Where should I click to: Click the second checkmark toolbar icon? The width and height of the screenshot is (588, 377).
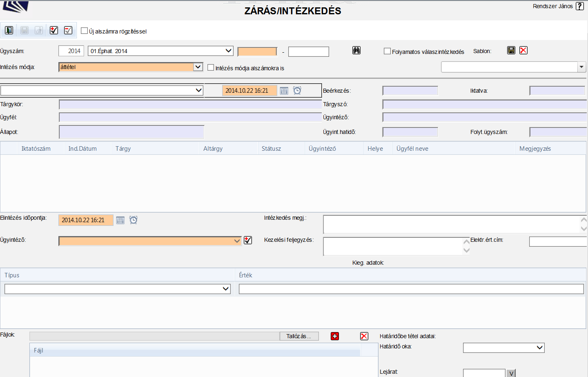tap(68, 30)
